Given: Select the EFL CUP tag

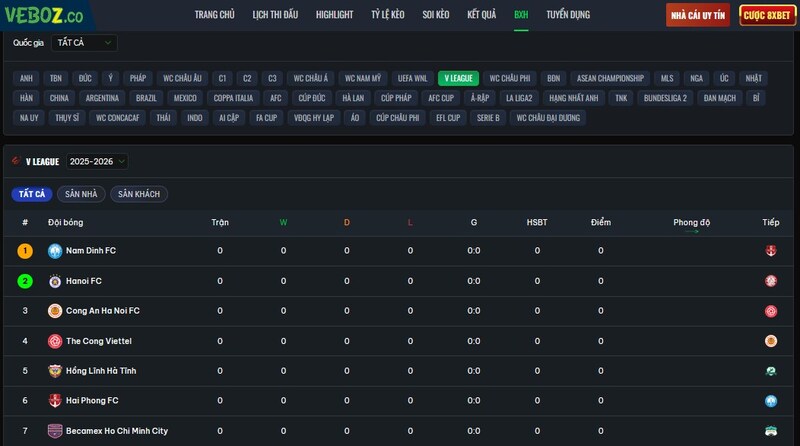Looking at the screenshot, I should click(x=448, y=118).
